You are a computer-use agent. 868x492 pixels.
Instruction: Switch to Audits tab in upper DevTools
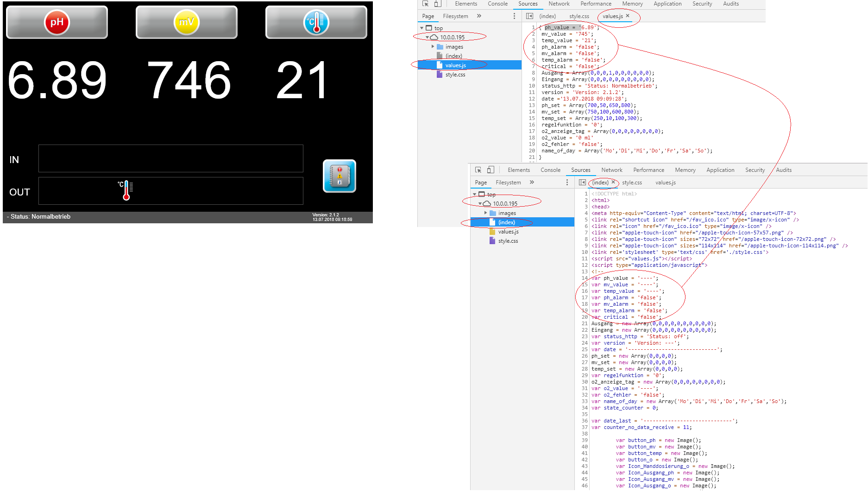pyautogui.click(x=731, y=4)
